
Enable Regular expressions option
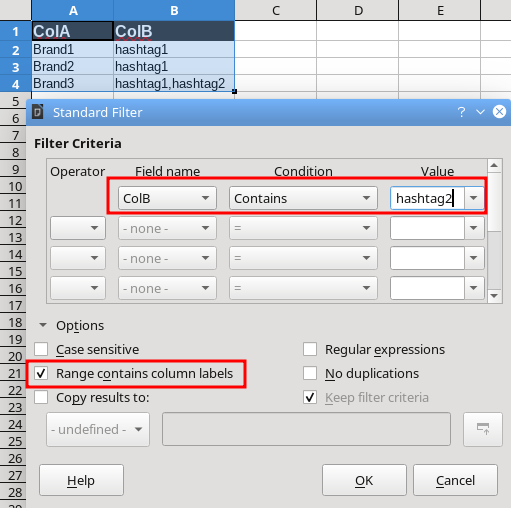[310, 349]
